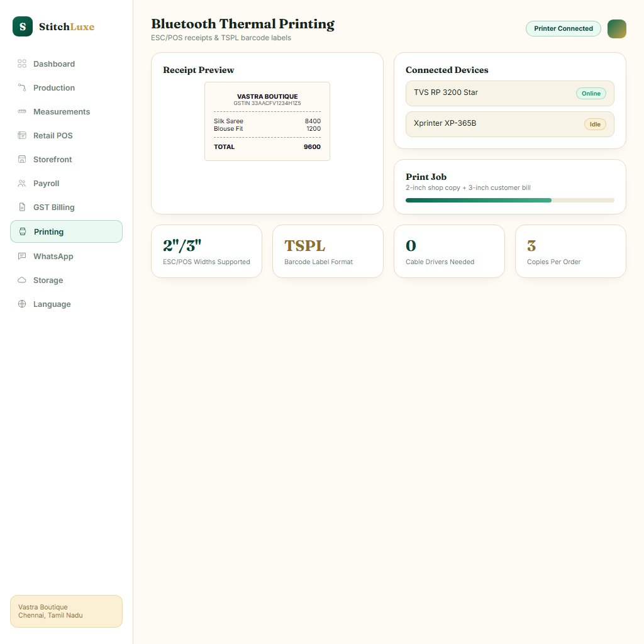This screenshot has height=644, width=644.
Task: Open the user avatar in header
Action: [616, 29]
